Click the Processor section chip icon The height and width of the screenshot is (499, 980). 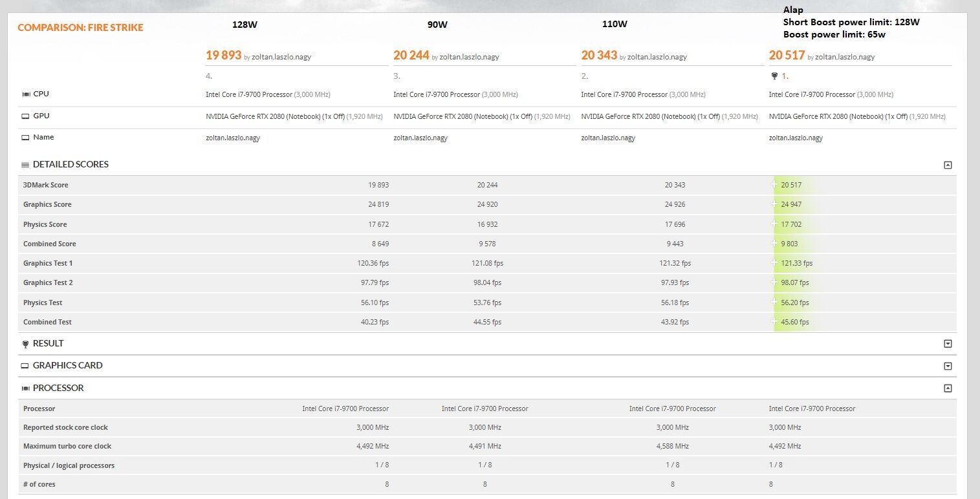26,388
